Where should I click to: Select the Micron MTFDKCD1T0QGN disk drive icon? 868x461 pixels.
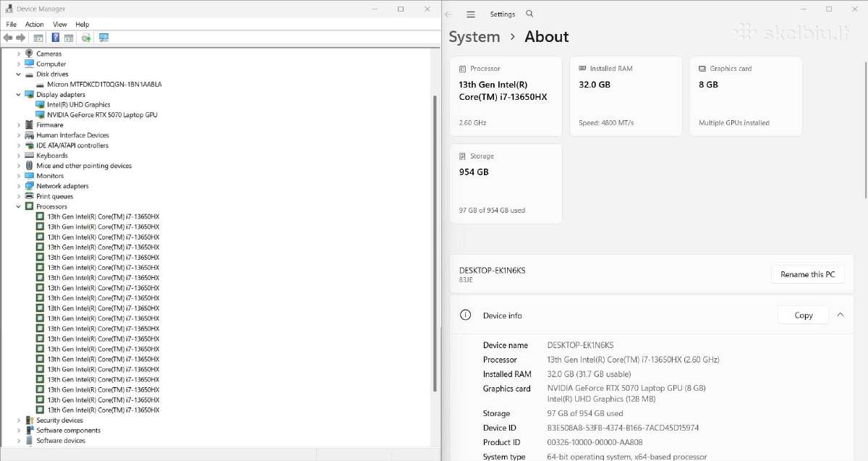(41, 85)
